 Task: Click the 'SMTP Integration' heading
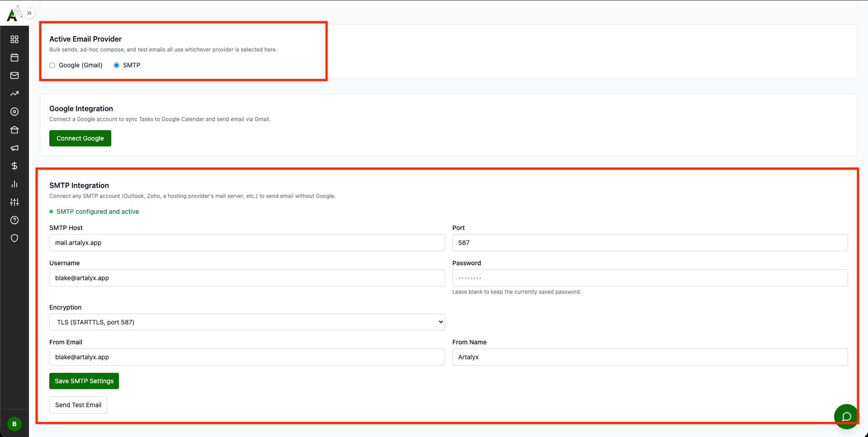(79, 185)
